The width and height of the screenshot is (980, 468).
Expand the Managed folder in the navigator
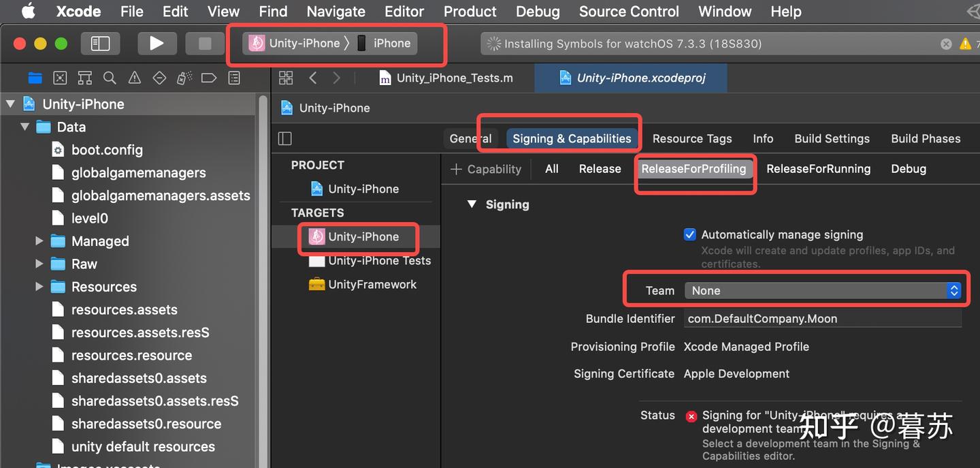point(39,240)
